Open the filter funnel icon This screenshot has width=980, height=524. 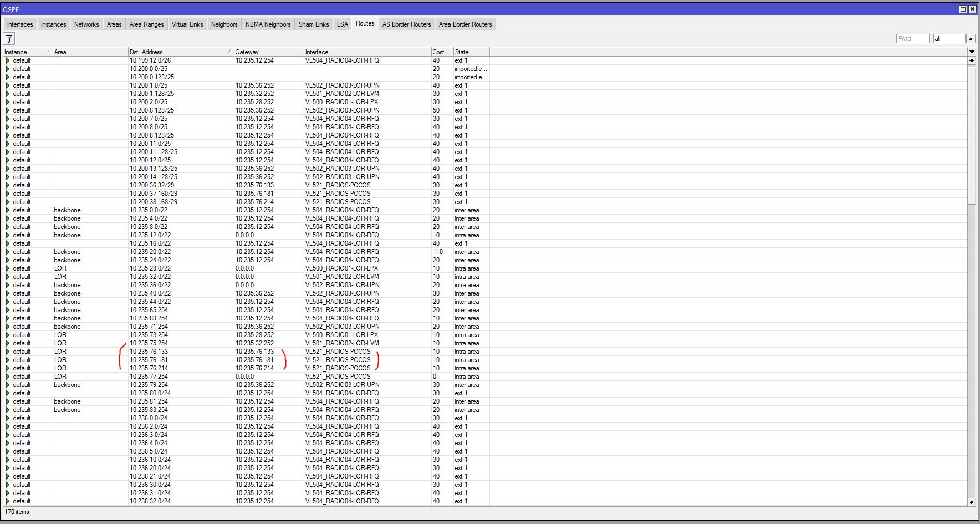[x=9, y=39]
